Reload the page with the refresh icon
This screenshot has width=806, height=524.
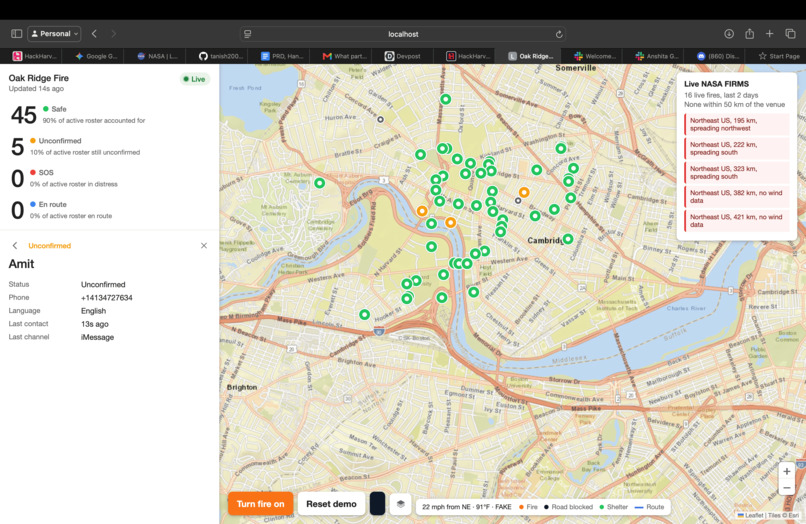(x=559, y=34)
